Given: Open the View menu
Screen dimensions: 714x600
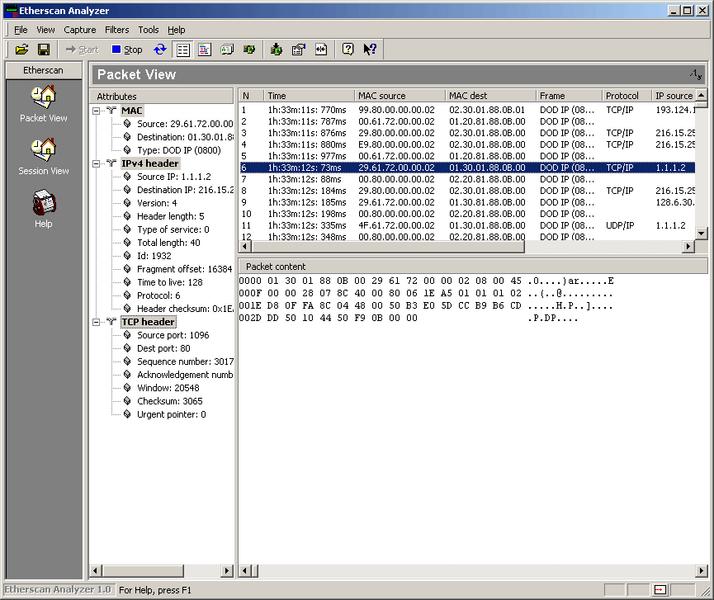Looking at the screenshot, I should point(46,30).
